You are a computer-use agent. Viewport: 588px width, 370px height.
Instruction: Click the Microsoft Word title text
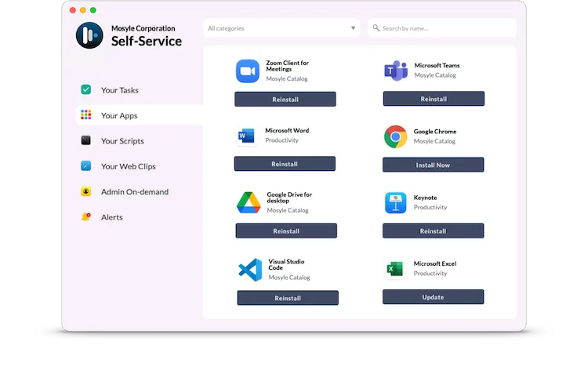click(287, 130)
